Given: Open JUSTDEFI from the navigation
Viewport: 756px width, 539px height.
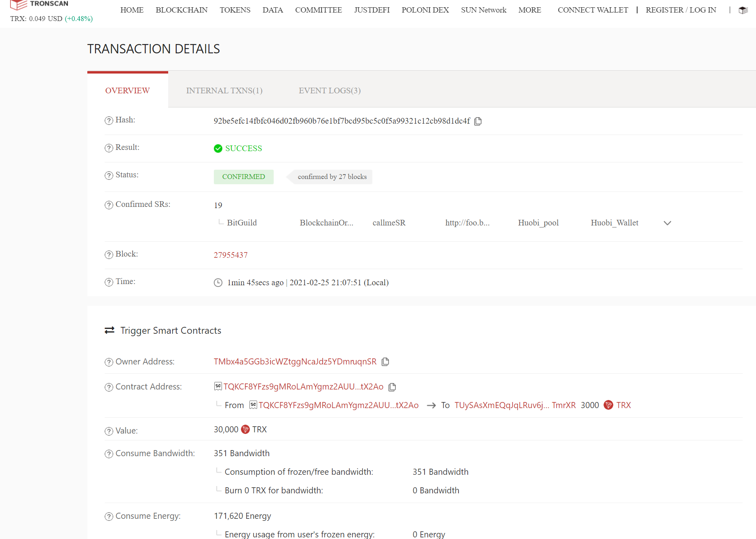Looking at the screenshot, I should point(372,10).
